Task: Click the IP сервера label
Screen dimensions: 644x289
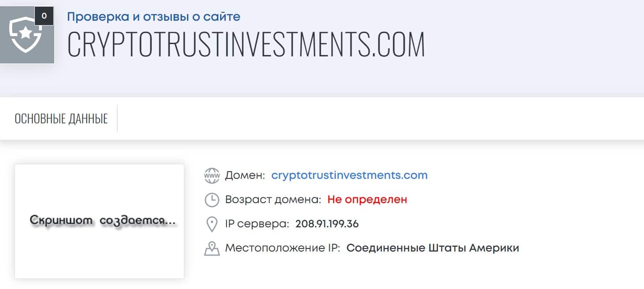Action: tap(257, 224)
